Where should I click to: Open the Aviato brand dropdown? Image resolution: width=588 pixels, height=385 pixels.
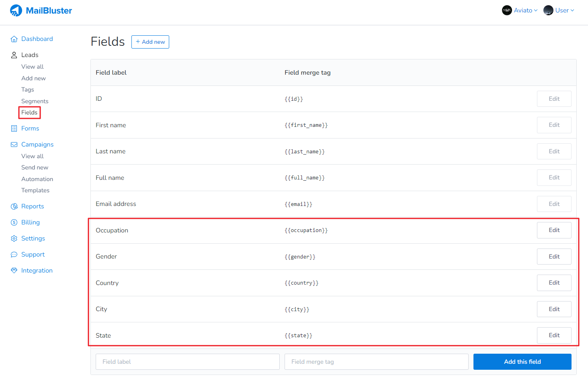[x=520, y=10]
